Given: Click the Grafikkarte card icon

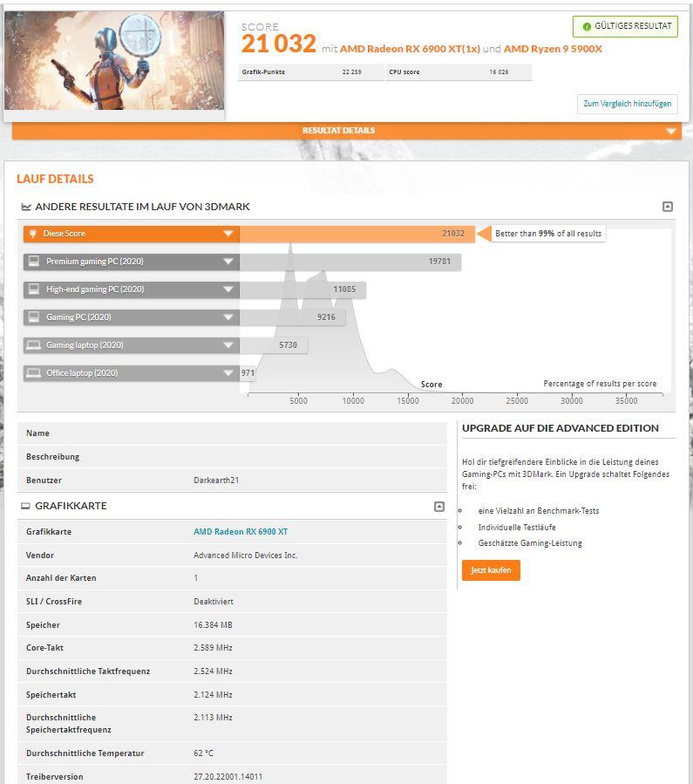Looking at the screenshot, I should pos(25,506).
